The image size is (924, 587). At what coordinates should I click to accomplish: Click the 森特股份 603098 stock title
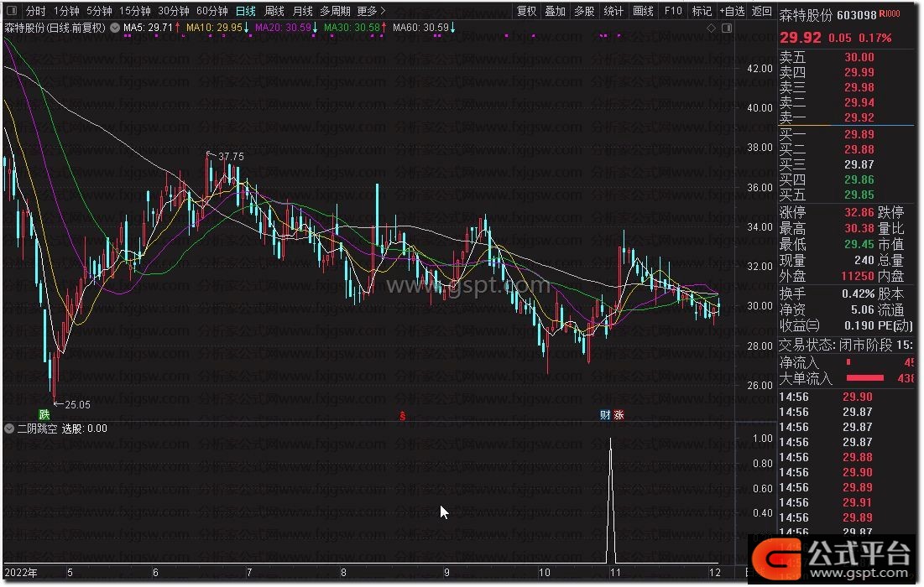coord(828,15)
